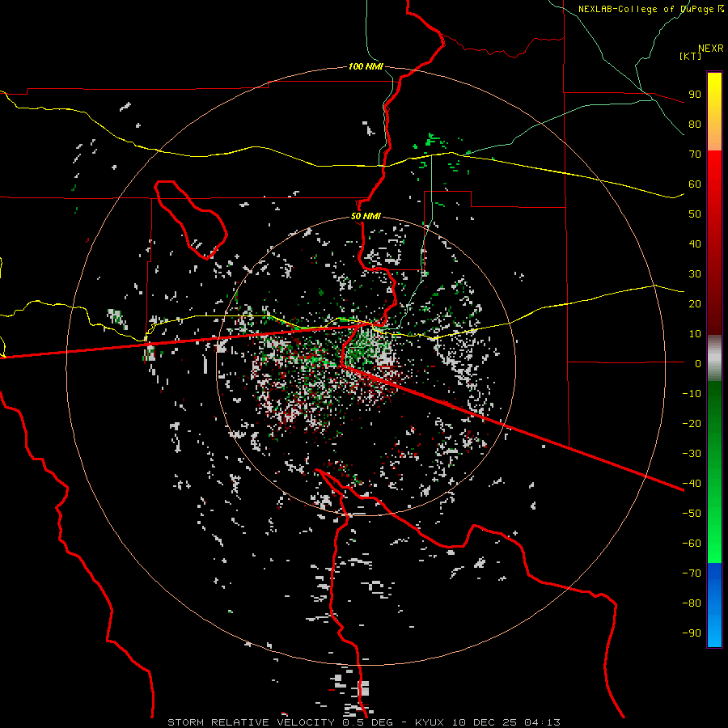Pick the green segment of the color bar
This screenshot has height=728, width=728.
click(x=714, y=472)
